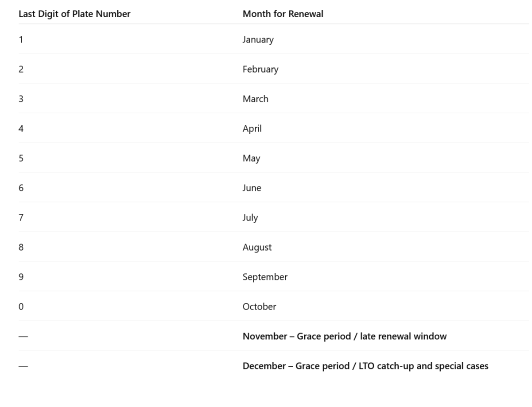532x407 pixels.
Task: Select plate digit 4 cell
Action: pyautogui.click(x=21, y=128)
